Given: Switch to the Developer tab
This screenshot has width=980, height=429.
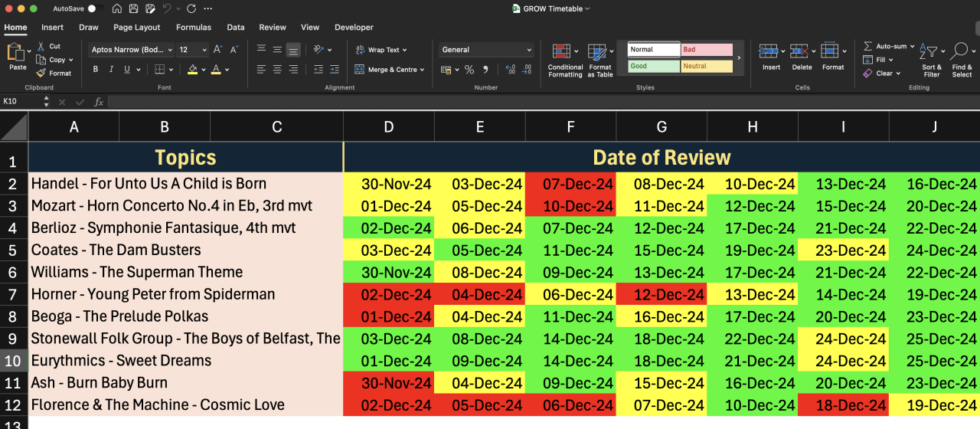Looking at the screenshot, I should click(354, 28).
